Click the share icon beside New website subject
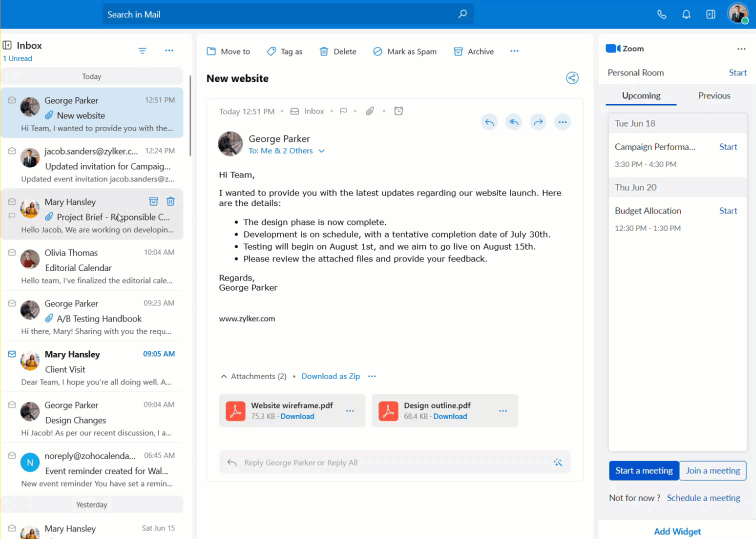This screenshot has width=756, height=539. 572,78
